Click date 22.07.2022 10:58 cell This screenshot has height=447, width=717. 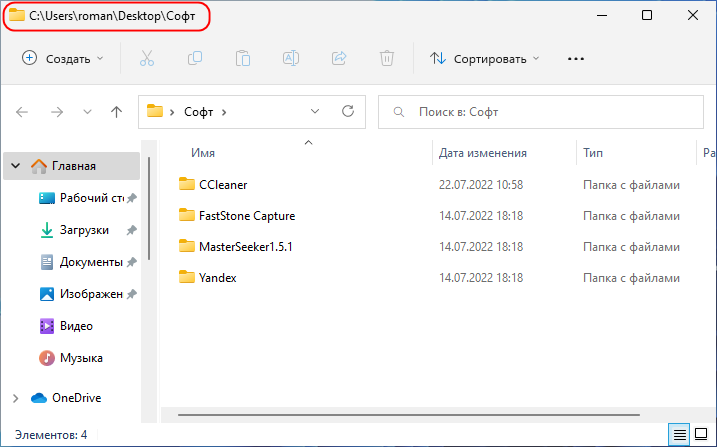[x=481, y=185]
